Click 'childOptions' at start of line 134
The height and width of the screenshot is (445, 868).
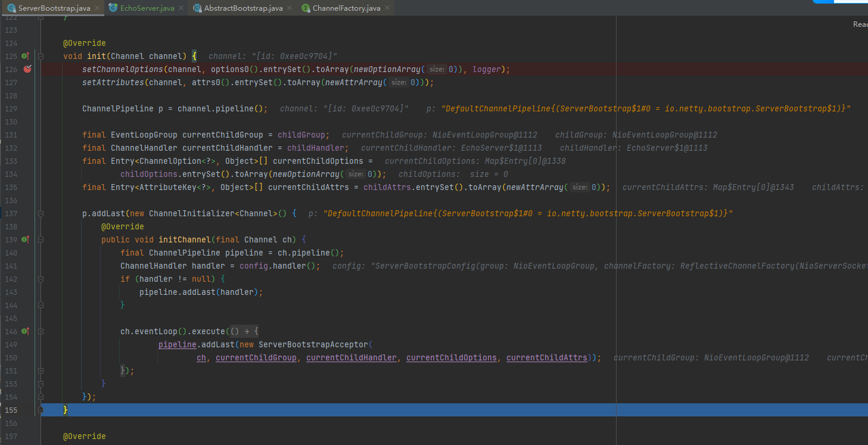point(149,174)
